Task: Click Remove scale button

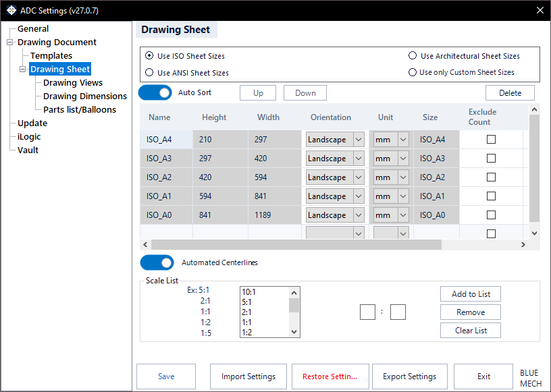Action: point(471,312)
